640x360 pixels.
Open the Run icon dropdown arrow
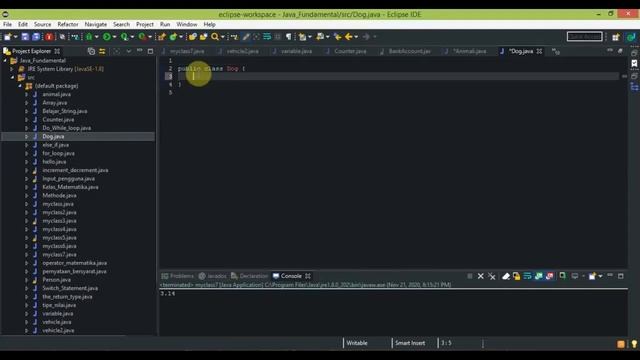(114, 37)
